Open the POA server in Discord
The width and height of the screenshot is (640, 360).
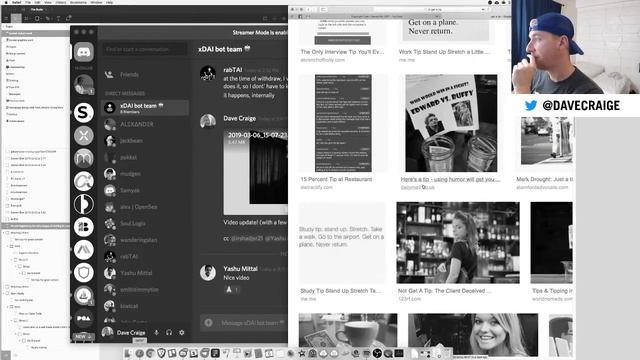[x=84, y=318]
